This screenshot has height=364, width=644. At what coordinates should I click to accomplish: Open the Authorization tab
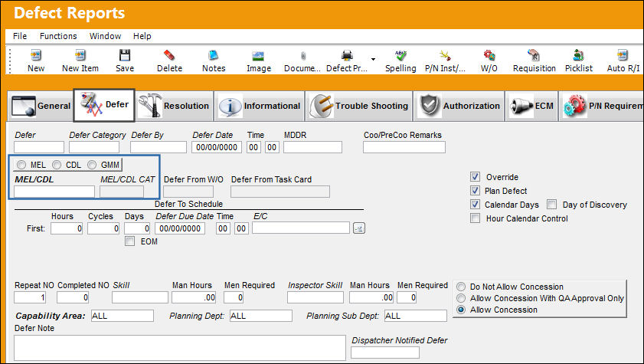tap(459, 106)
